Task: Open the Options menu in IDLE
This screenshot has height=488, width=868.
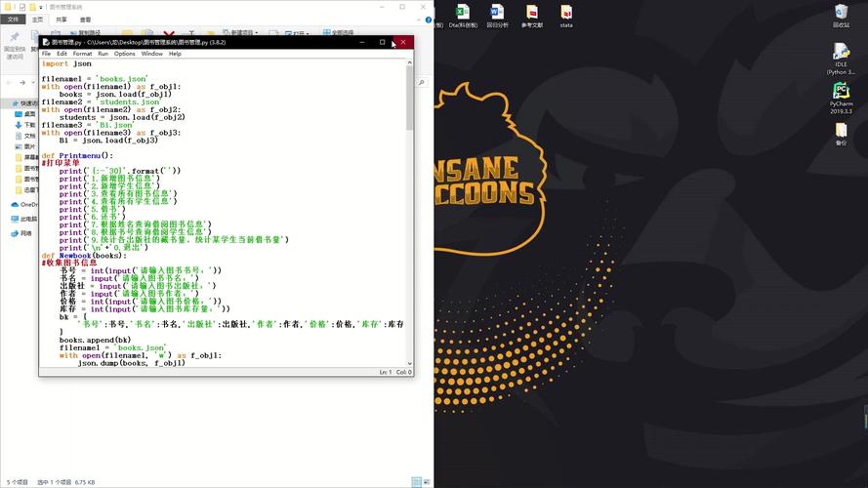Action: [x=125, y=54]
